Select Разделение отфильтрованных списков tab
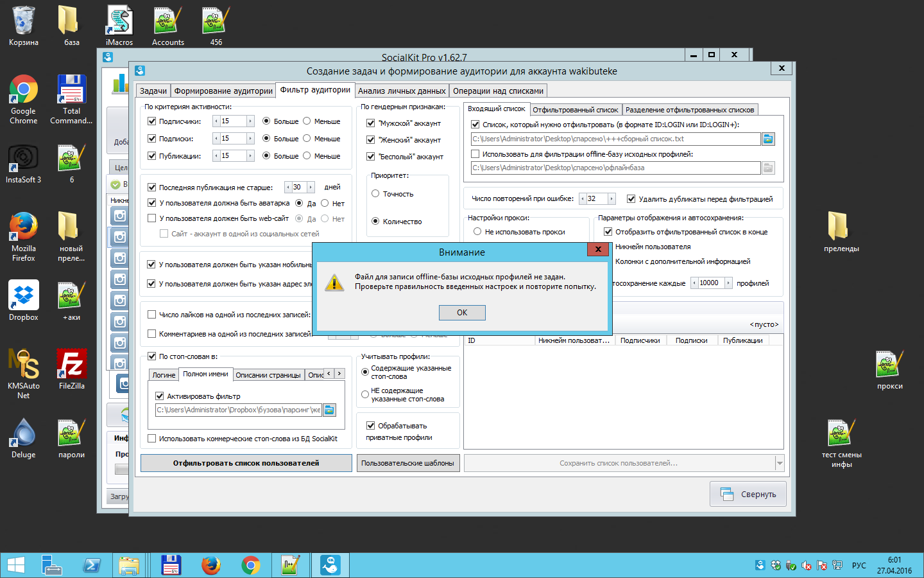 [x=690, y=110]
